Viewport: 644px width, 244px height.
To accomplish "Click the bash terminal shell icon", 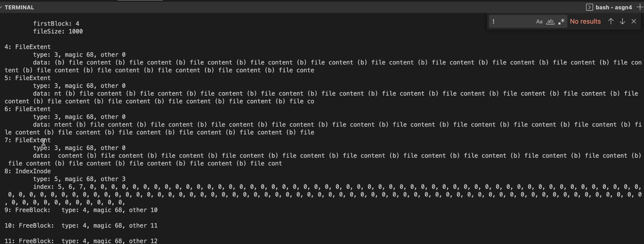I will tap(589, 7).
